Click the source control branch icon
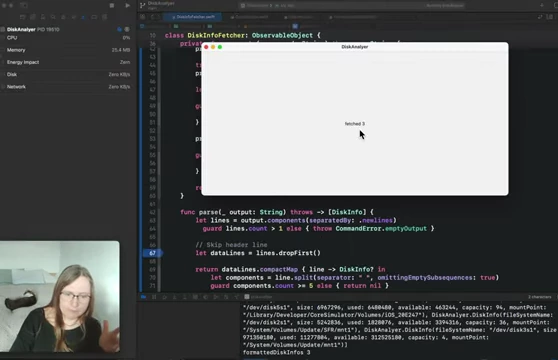Viewport: 558px width, 360px height. click(x=143, y=5)
